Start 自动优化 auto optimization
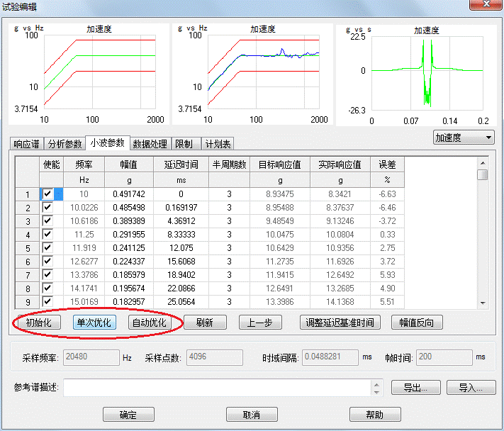The height and width of the screenshot is (431, 504). point(150,323)
